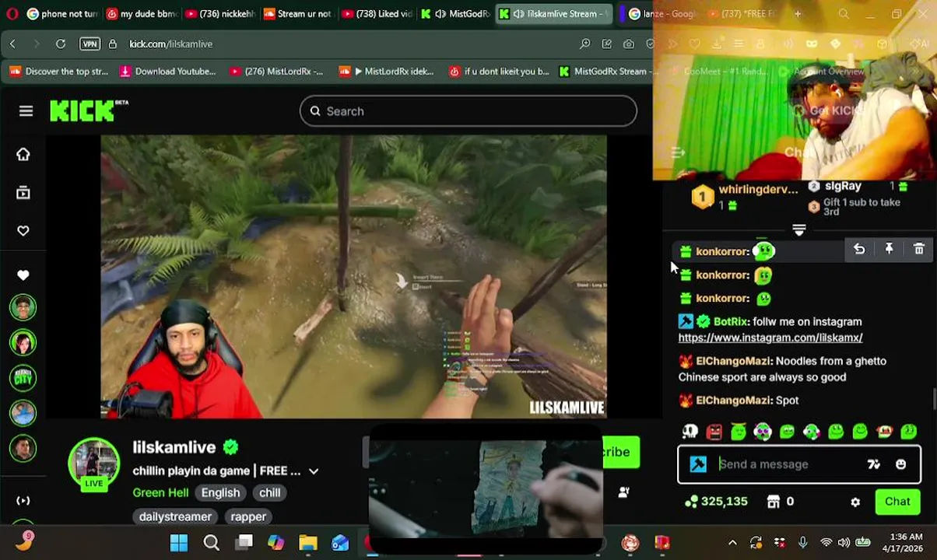Open the address bar zoom magnifier icon
Viewport: 937px width, 560px height.
pos(585,44)
